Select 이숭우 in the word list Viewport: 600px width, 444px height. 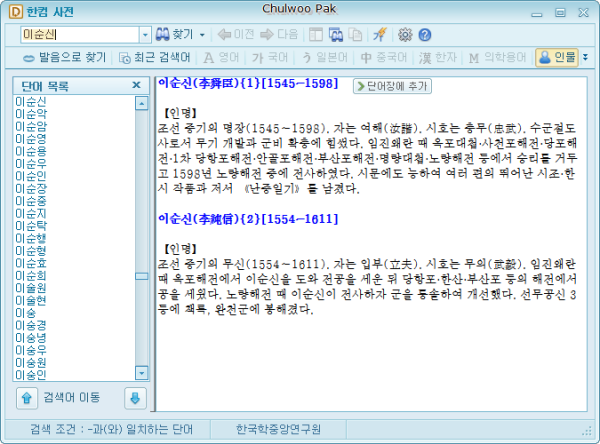31,351
